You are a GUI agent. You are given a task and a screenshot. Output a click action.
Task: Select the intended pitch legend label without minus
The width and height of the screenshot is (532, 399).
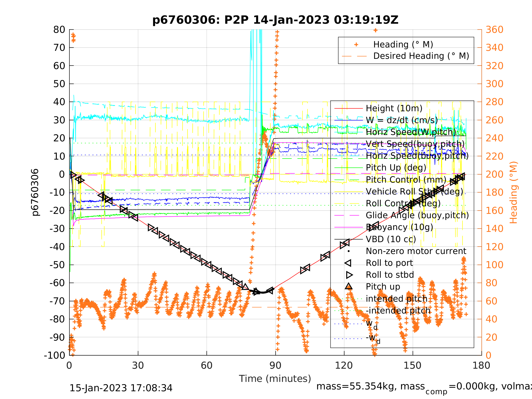(397, 299)
